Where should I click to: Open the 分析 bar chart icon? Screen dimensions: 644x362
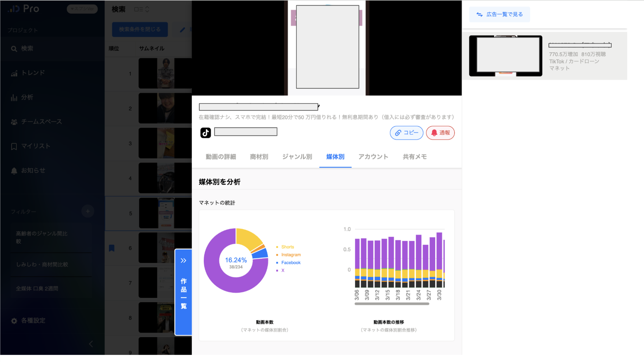click(14, 98)
